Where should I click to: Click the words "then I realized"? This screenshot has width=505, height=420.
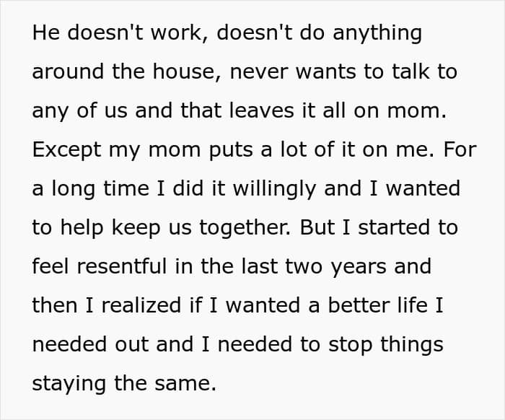(106, 305)
